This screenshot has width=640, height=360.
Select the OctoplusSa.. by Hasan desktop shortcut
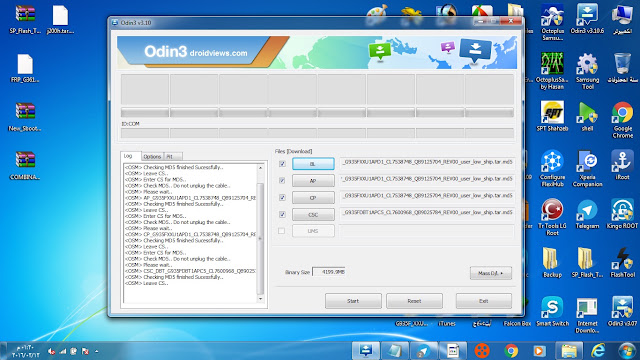(552, 71)
